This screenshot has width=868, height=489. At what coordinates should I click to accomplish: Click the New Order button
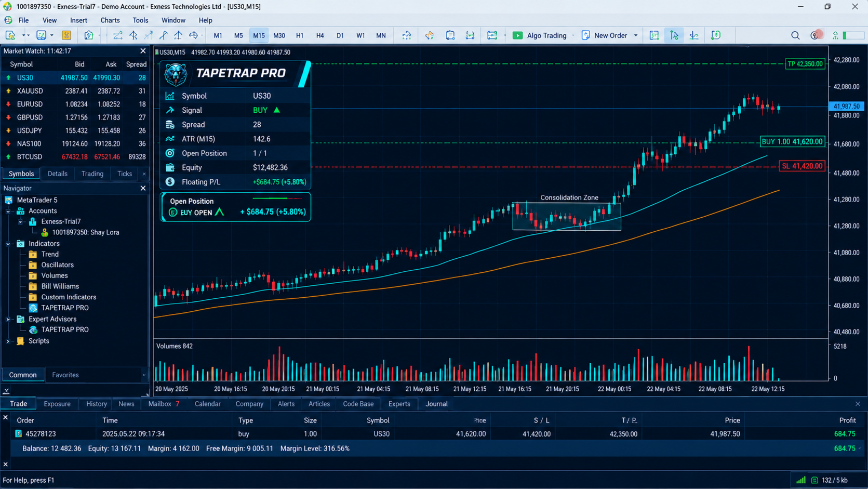point(605,35)
